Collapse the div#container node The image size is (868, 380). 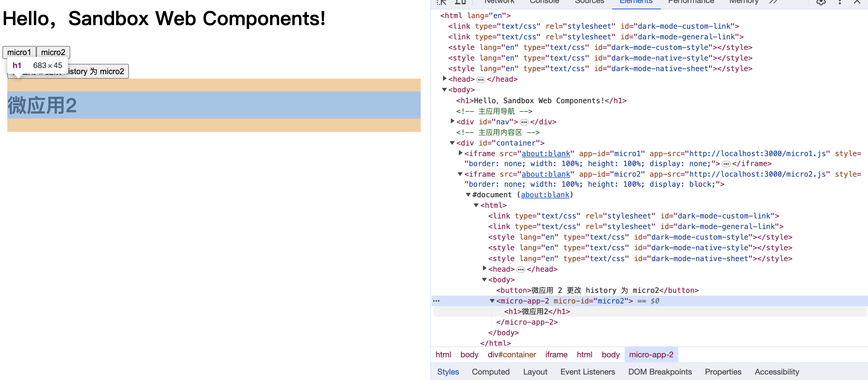pyautogui.click(x=452, y=143)
